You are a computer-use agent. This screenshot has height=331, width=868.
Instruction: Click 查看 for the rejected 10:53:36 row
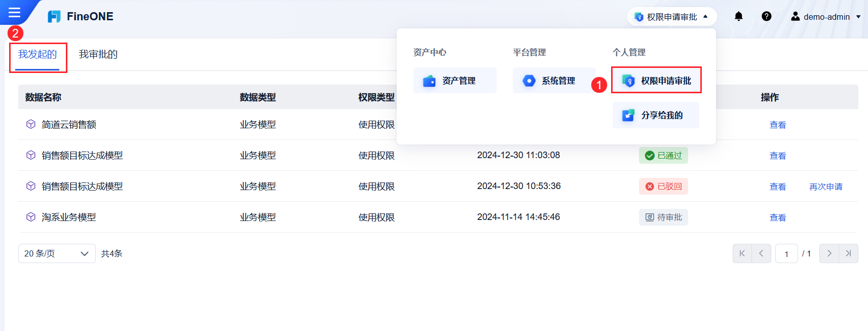tap(777, 187)
